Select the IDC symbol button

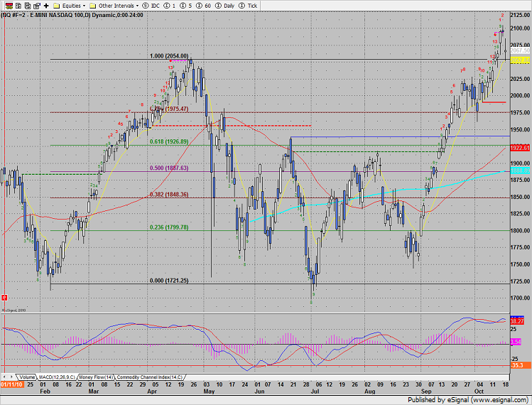click(x=151, y=6)
